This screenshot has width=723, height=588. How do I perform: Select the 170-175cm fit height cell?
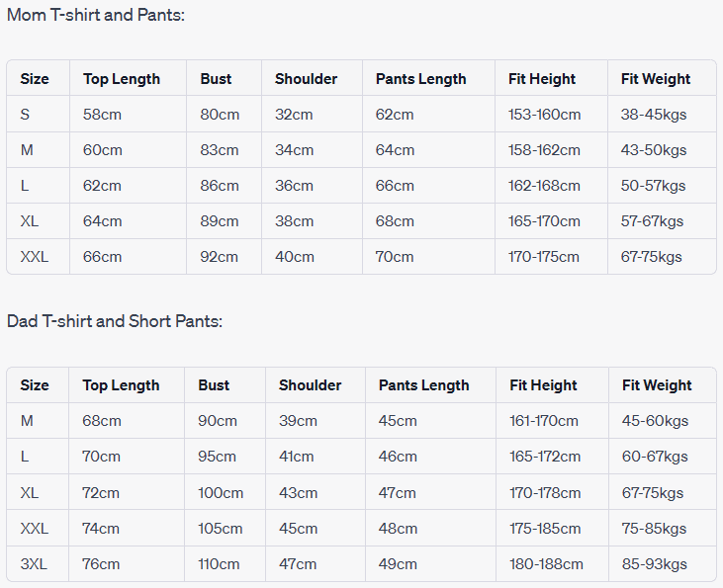544,257
